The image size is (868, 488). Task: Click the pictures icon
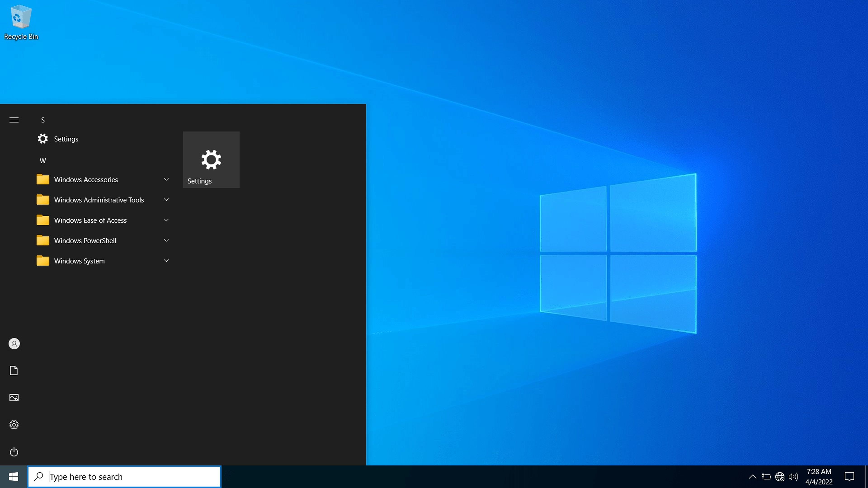14,397
